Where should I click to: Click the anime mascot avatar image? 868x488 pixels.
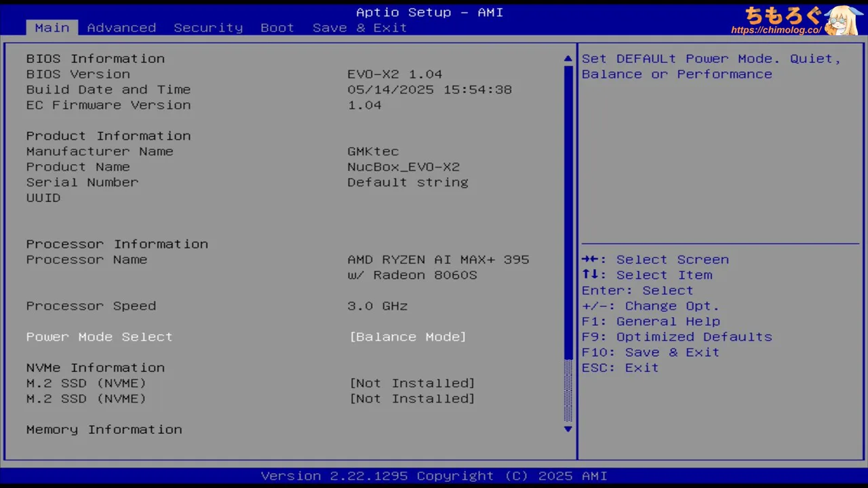click(844, 20)
